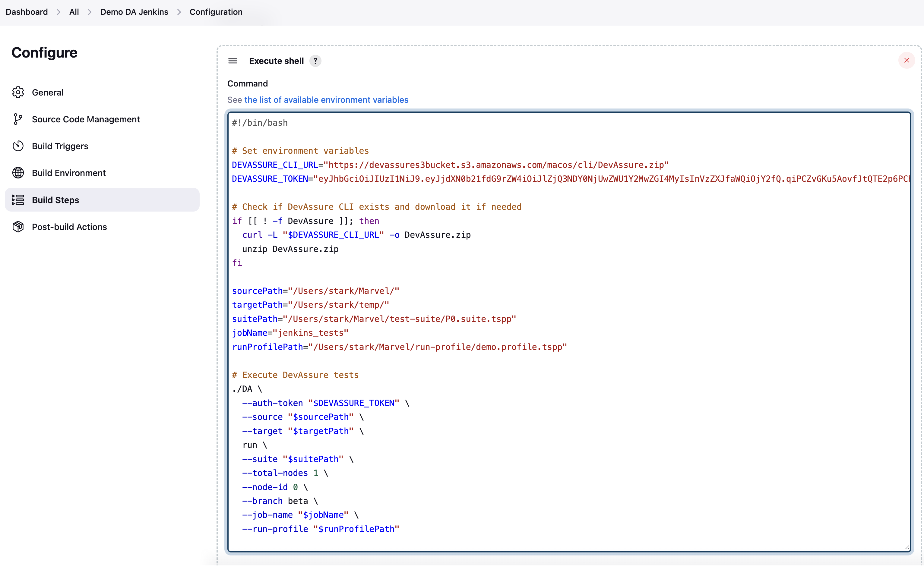Click the Command text area resize handle
Screen dimensions: 924x566
[907, 547]
